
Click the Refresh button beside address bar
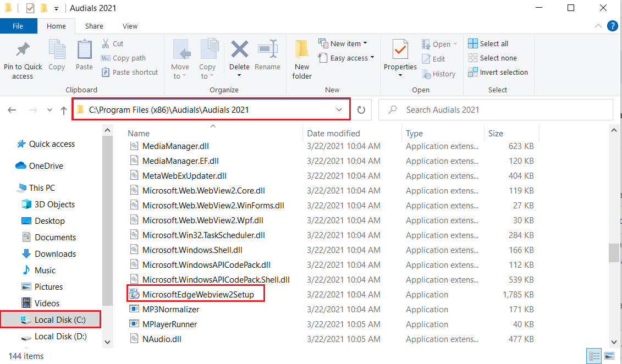click(361, 110)
